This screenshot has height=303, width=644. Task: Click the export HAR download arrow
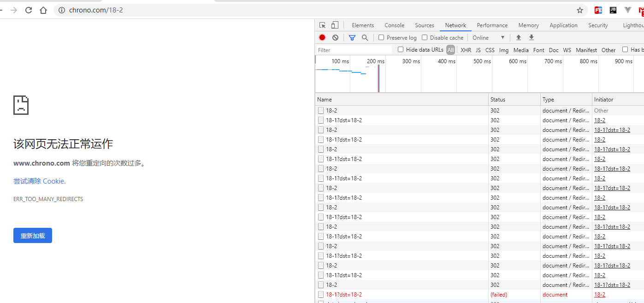(531, 38)
